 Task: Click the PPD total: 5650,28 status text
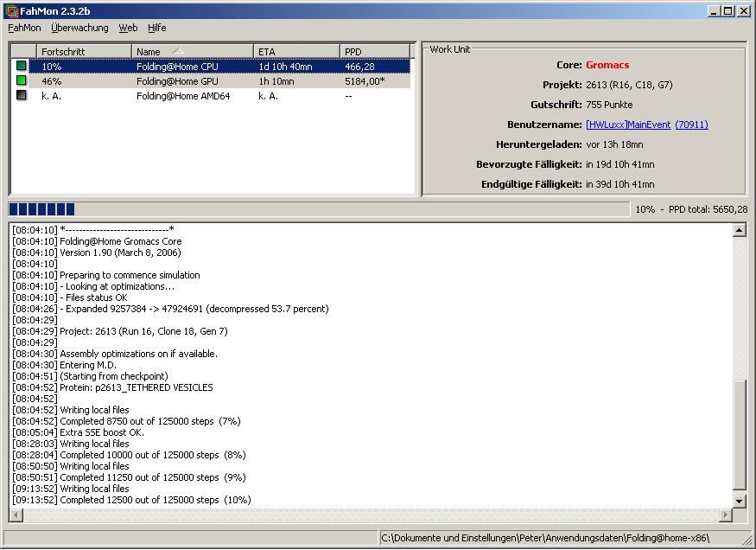tap(708, 209)
